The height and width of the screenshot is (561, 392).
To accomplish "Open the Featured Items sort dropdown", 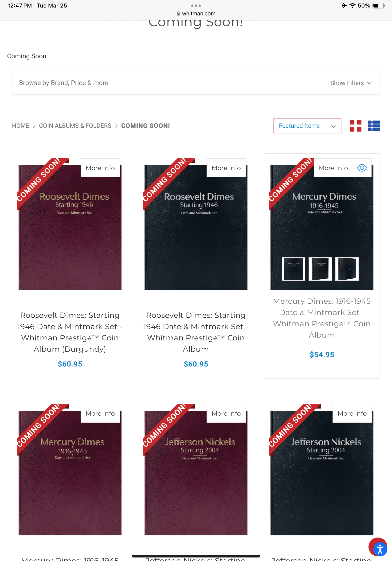I will click(307, 126).
